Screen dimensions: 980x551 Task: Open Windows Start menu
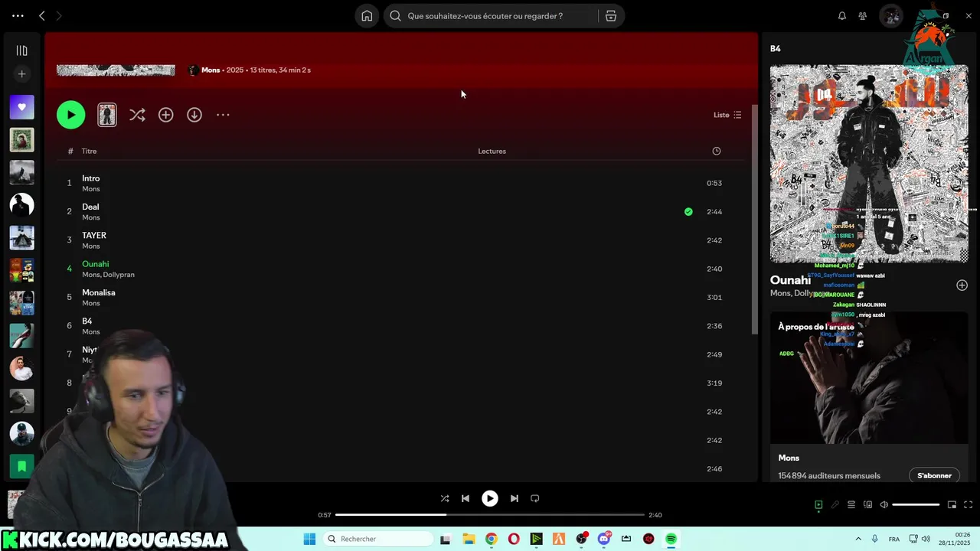309,539
